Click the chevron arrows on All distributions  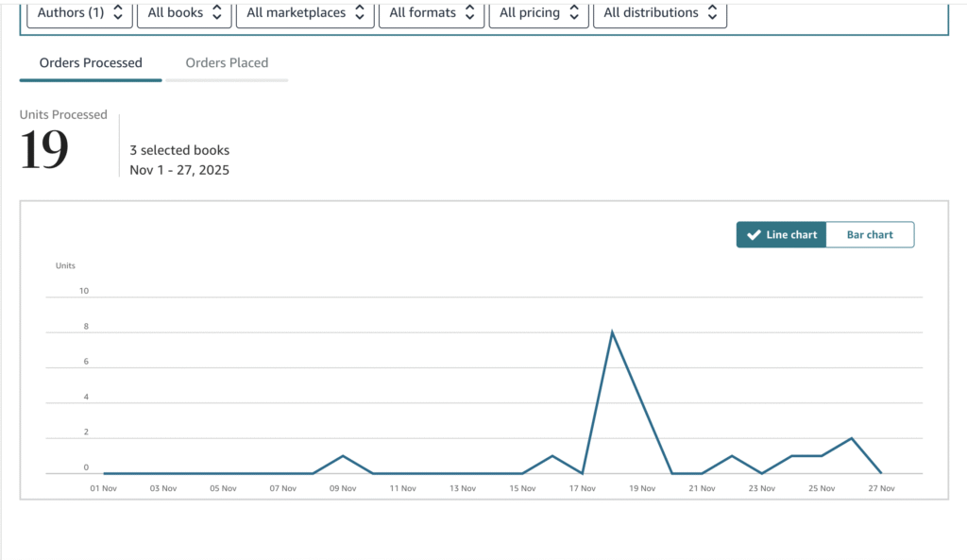(x=712, y=13)
